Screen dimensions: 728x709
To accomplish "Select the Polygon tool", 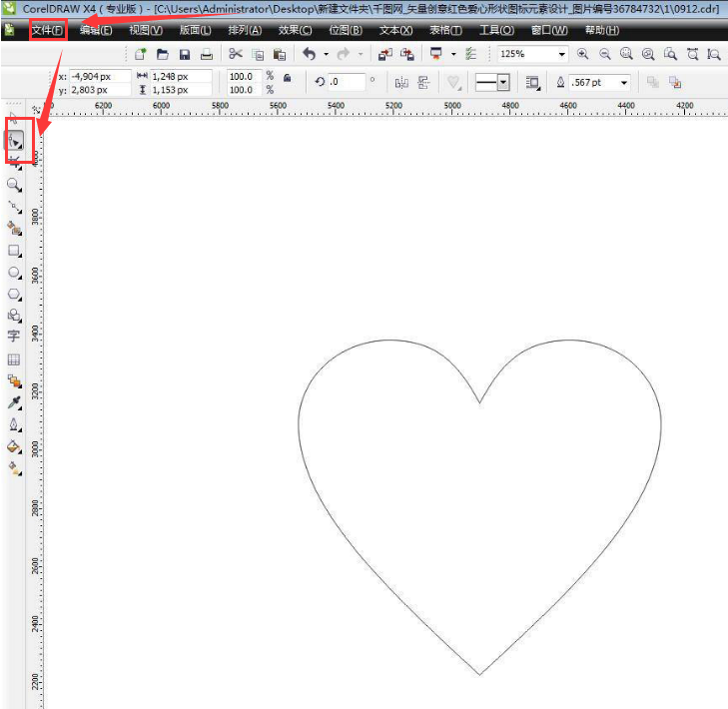I will coord(14,295).
